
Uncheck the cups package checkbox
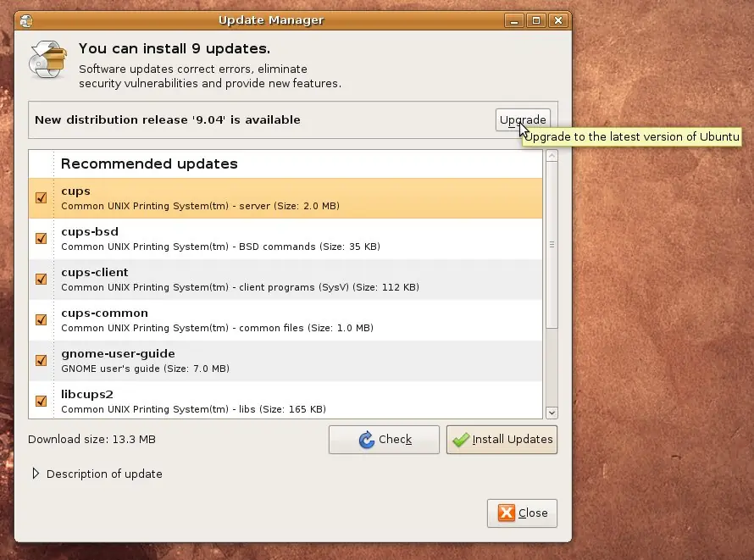42,197
